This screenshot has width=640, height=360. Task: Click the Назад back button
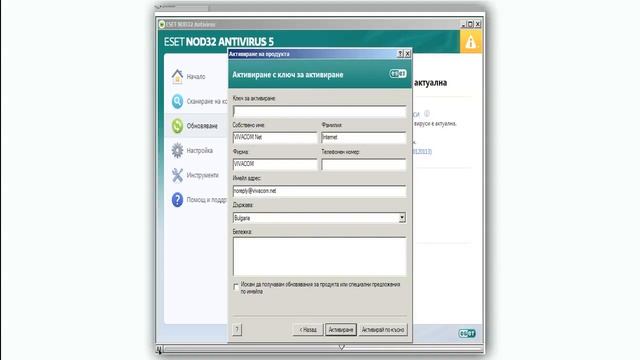308,329
